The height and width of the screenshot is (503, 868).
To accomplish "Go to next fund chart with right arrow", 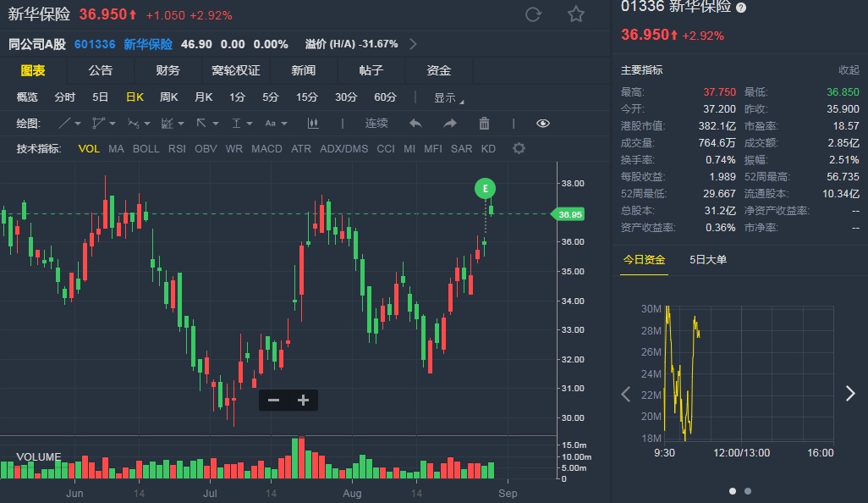I will click(850, 393).
